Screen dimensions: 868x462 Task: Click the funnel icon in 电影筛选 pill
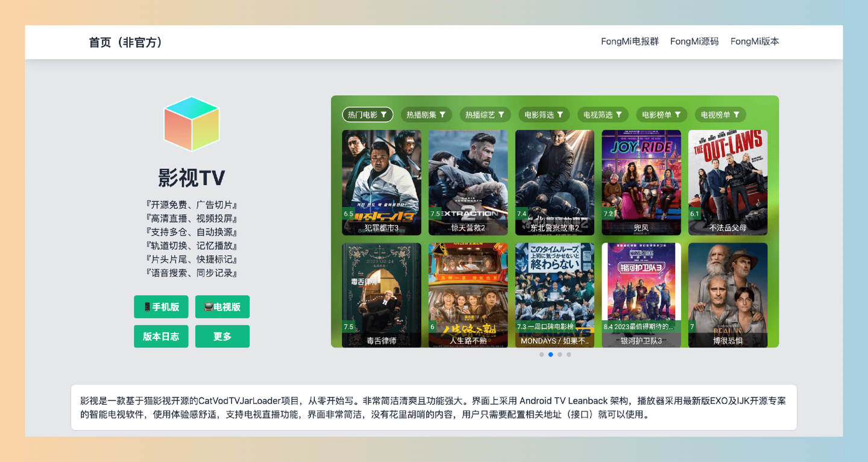560,115
